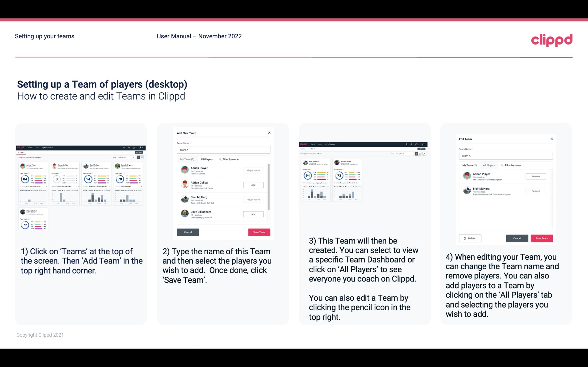Click the Add button next to Dave Billingham

pyautogui.click(x=253, y=214)
